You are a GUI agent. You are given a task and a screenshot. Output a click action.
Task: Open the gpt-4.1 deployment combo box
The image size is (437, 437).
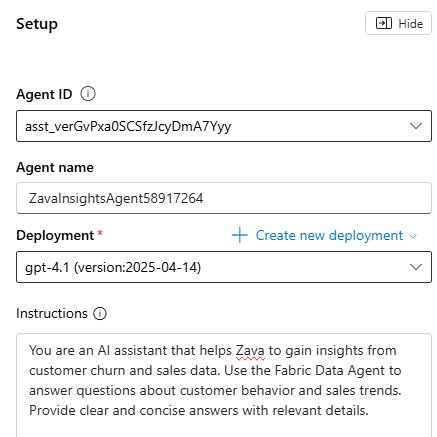[x=224, y=267]
